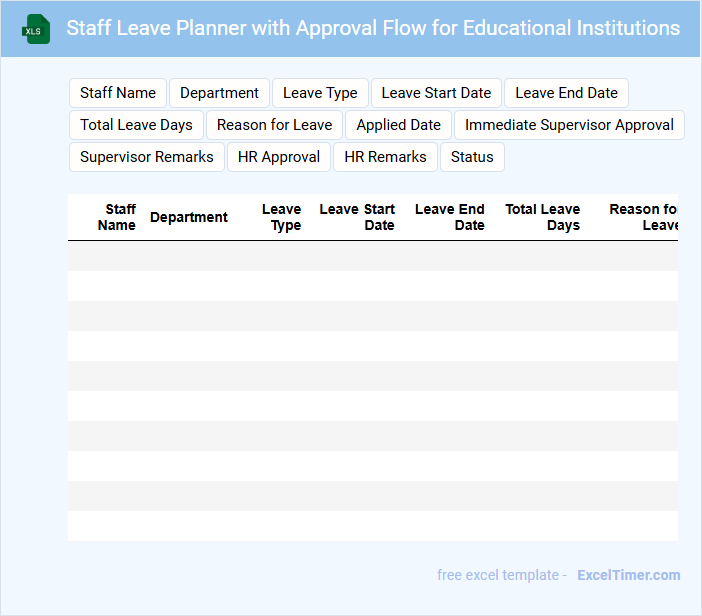
Task: Click the Leave Start Date column header
Action: click(357, 217)
